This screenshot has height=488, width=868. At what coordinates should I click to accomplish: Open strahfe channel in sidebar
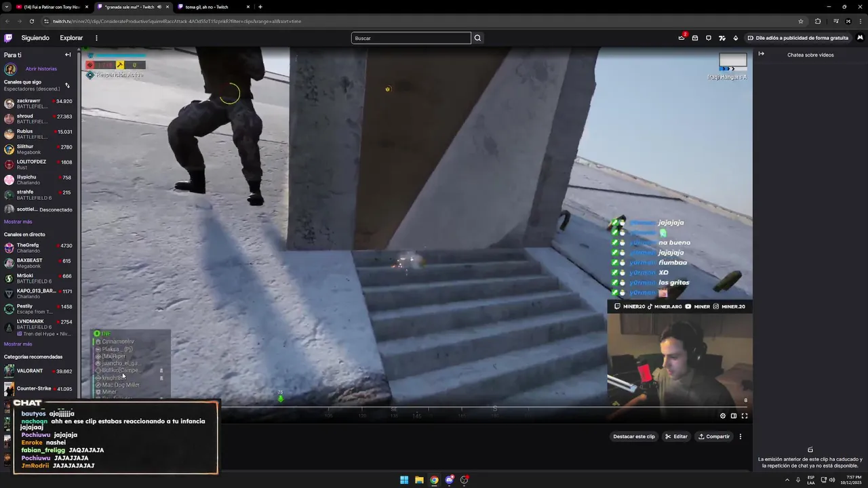click(38, 195)
